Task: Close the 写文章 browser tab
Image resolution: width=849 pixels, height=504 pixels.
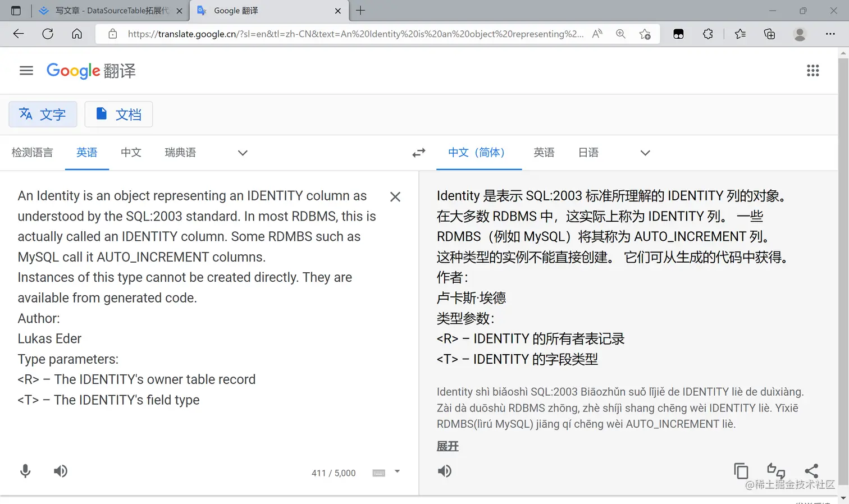Action: [x=179, y=11]
